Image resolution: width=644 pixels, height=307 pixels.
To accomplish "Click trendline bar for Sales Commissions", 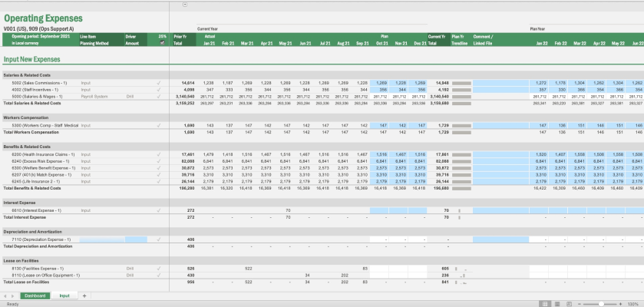I will (x=461, y=82).
